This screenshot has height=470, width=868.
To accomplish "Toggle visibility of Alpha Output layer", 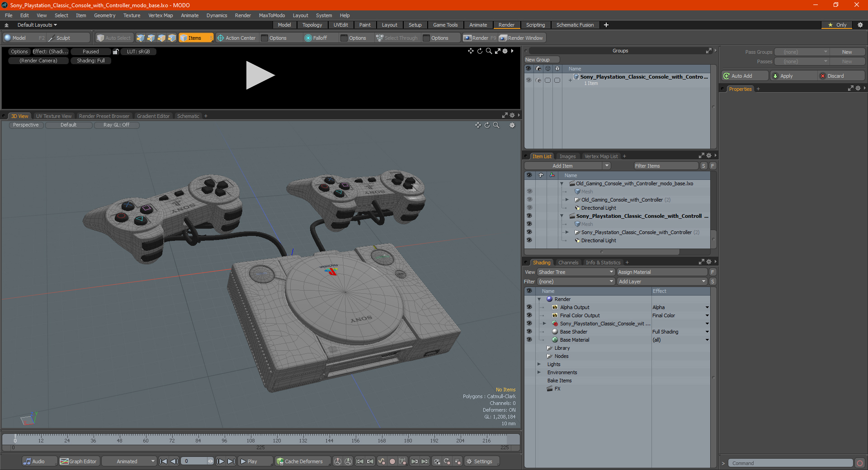I will (529, 307).
